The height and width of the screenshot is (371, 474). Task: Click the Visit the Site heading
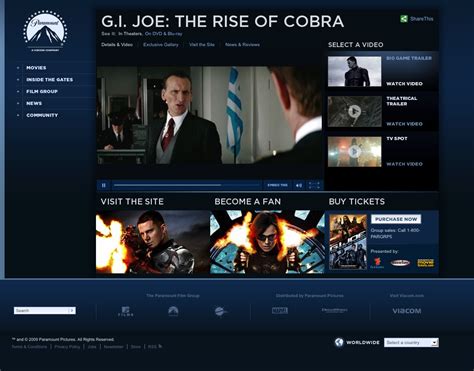(132, 202)
